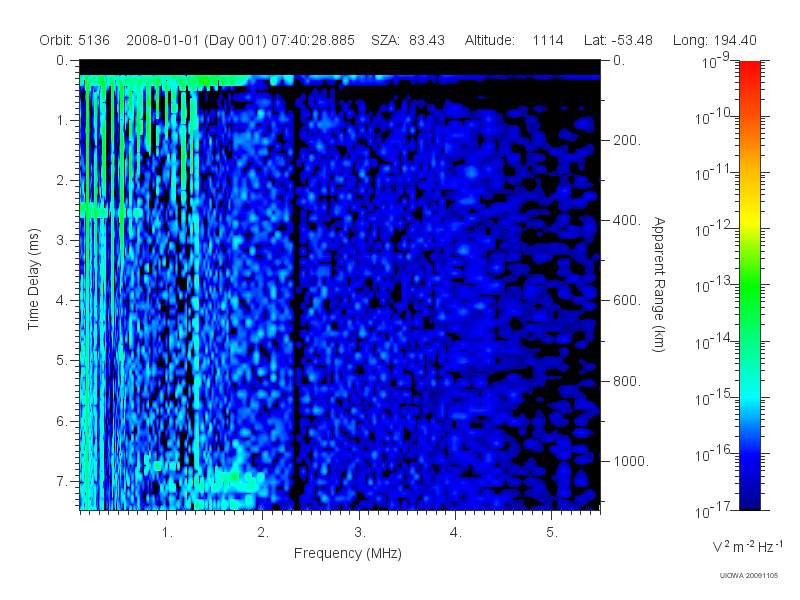The height and width of the screenshot is (600, 800).
Task: Click the '1000.' apparent range label
Action: [x=631, y=461]
